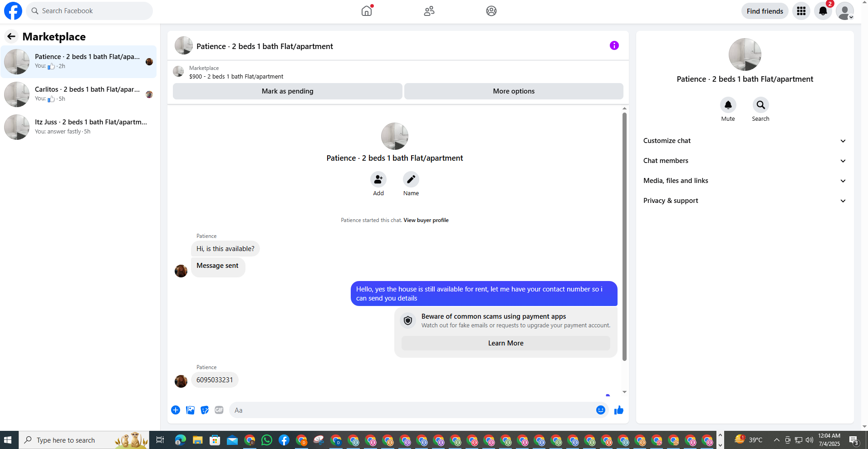
Task: Click Learn More on the scam warning
Action: [505, 343]
